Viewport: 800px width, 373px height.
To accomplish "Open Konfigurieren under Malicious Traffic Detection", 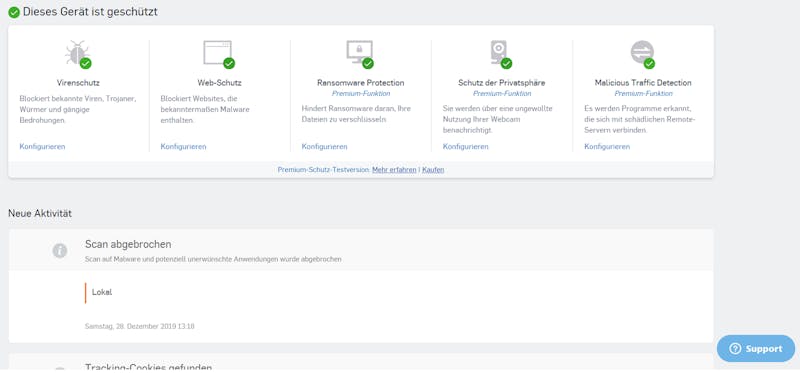I will coord(607,146).
